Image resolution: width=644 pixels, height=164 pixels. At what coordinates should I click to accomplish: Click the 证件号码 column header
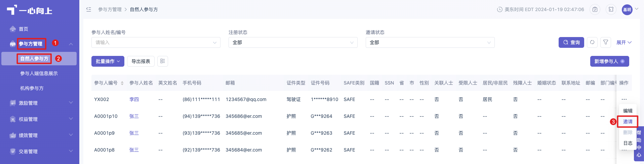[320, 83]
